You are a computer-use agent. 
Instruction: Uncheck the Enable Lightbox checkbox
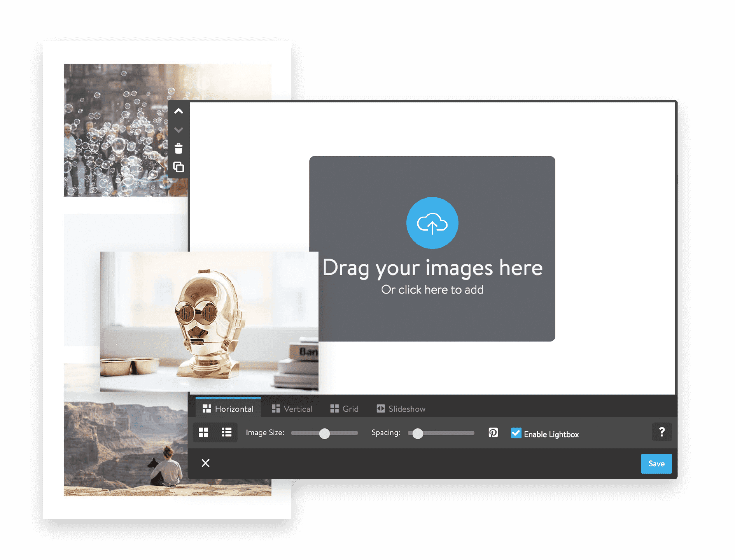pyautogui.click(x=516, y=433)
